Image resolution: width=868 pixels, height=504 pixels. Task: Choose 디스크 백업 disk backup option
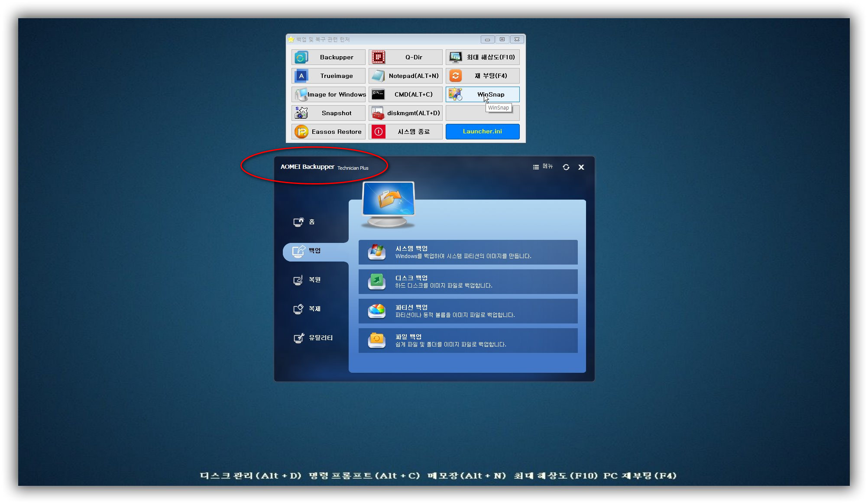pos(468,281)
